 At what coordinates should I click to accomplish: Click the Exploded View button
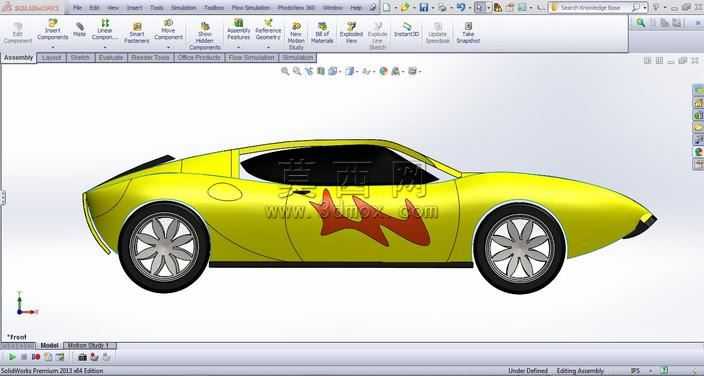[351, 32]
